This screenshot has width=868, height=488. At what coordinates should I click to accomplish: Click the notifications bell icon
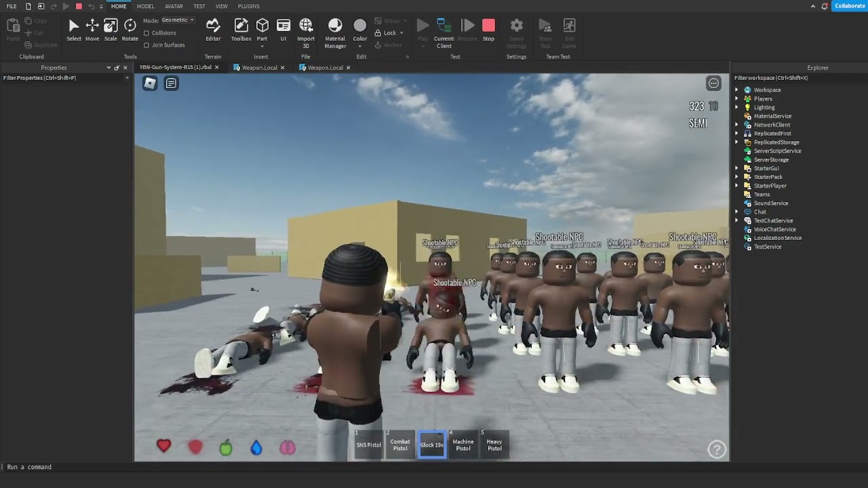pos(825,6)
